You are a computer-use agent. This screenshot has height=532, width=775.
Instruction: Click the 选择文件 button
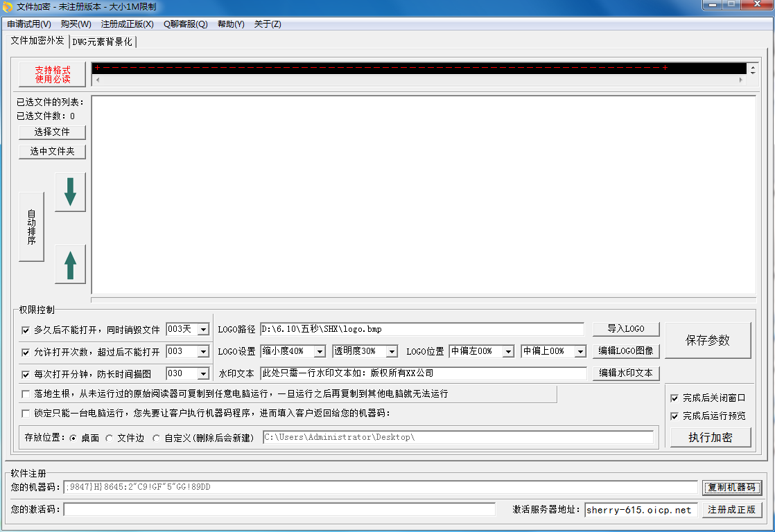click(53, 132)
